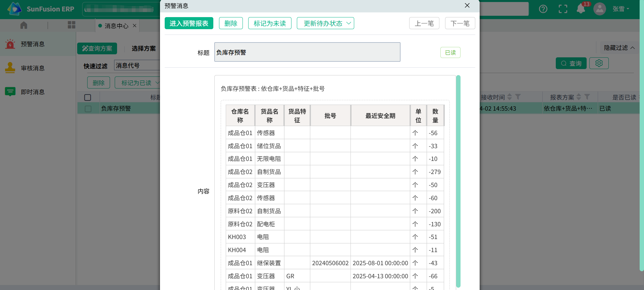Screen dimensions: 644x290
Task: Open the app grid menu icon
Action: click(x=71, y=25)
